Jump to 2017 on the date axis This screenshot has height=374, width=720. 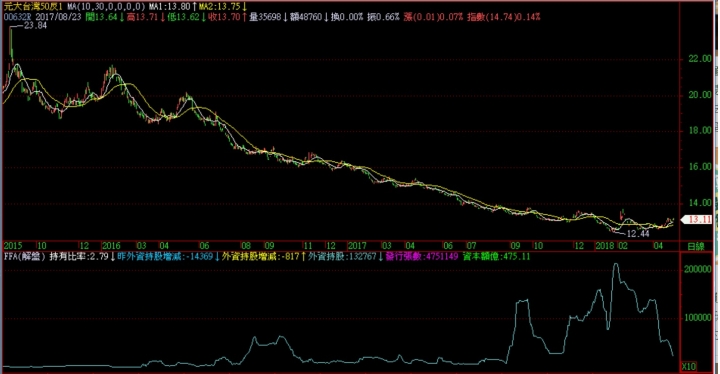point(357,246)
